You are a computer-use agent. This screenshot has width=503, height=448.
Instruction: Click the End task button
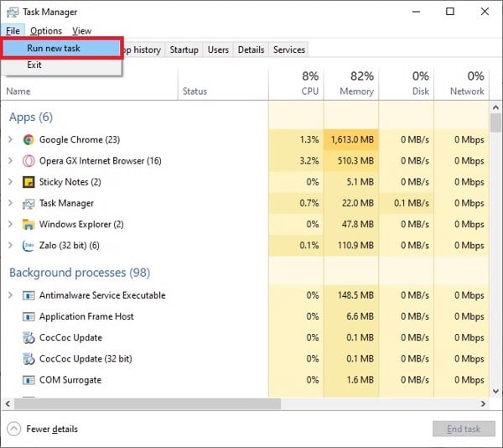(464, 429)
